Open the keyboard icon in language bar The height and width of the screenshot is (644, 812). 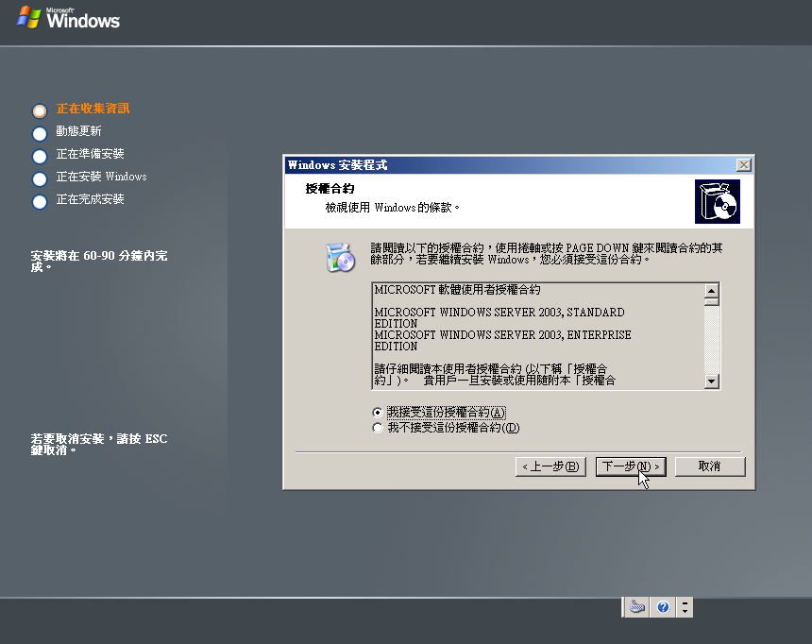[636, 606]
